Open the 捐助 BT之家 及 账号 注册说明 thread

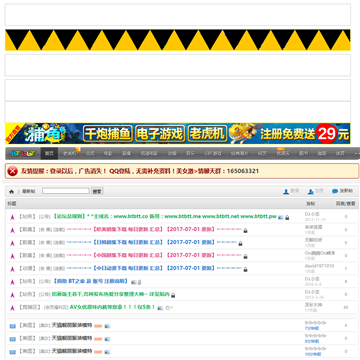91,281
